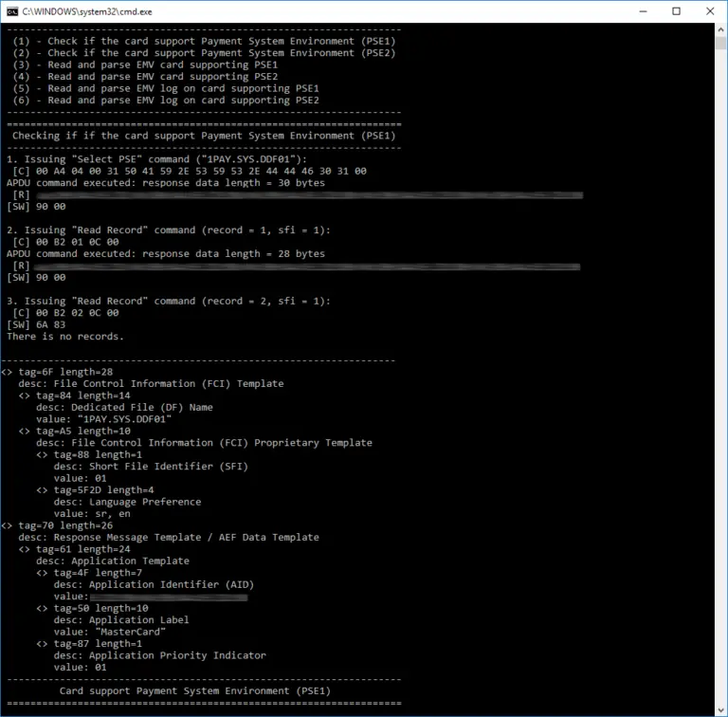Click the scrollbar up arrow

click(720, 28)
